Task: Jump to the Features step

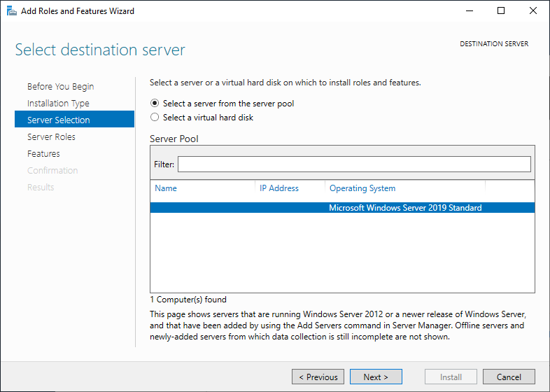Action: (x=43, y=154)
